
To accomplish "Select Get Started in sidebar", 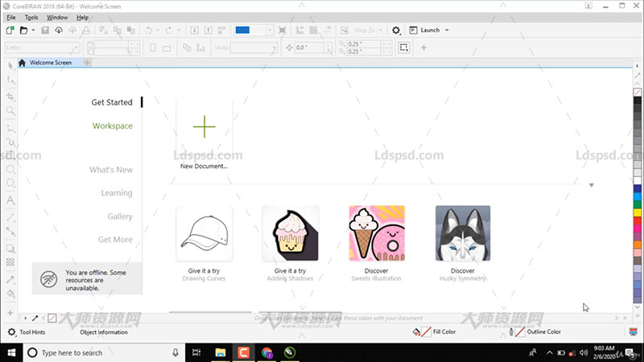I will [x=112, y=102].
